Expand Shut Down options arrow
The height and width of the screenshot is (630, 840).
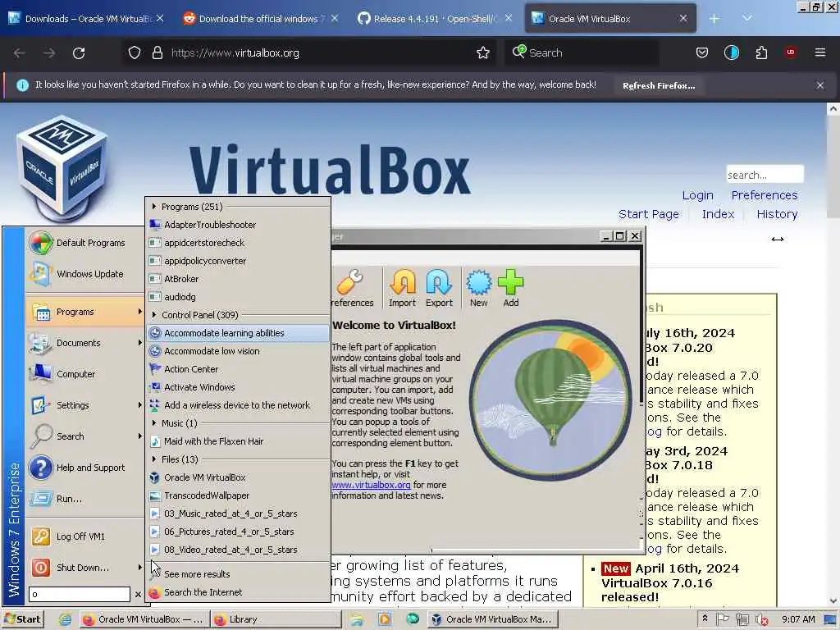pos(139,568)
